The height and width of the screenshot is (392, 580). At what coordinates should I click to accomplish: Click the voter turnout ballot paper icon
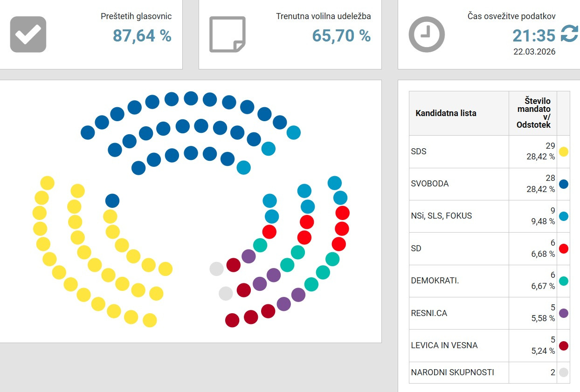227,34
